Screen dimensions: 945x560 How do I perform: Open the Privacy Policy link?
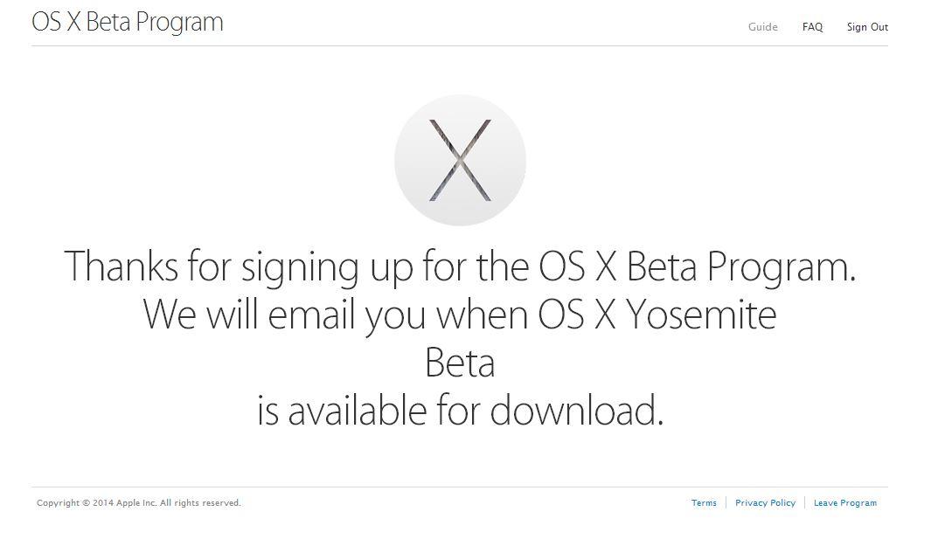(x=766, y=503)
